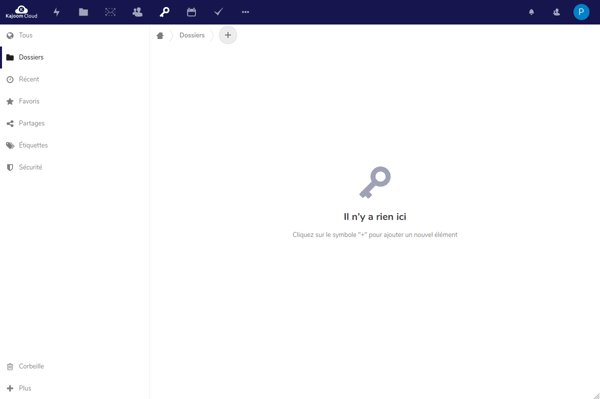600x399 pixels.
Task: Open the Files folder app in top bar
Action: point(83,12)
